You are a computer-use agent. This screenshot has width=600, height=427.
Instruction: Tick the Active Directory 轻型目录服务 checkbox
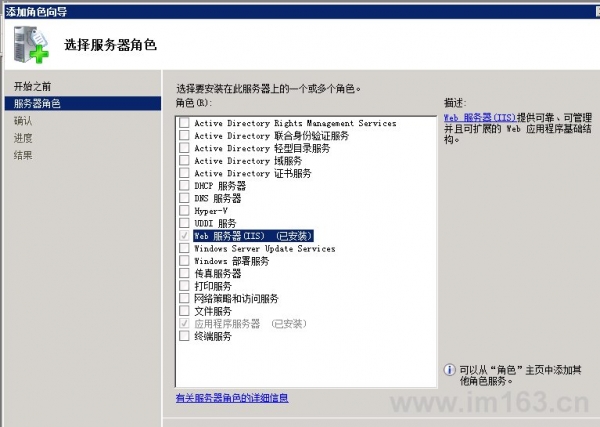tap(184, 148)
